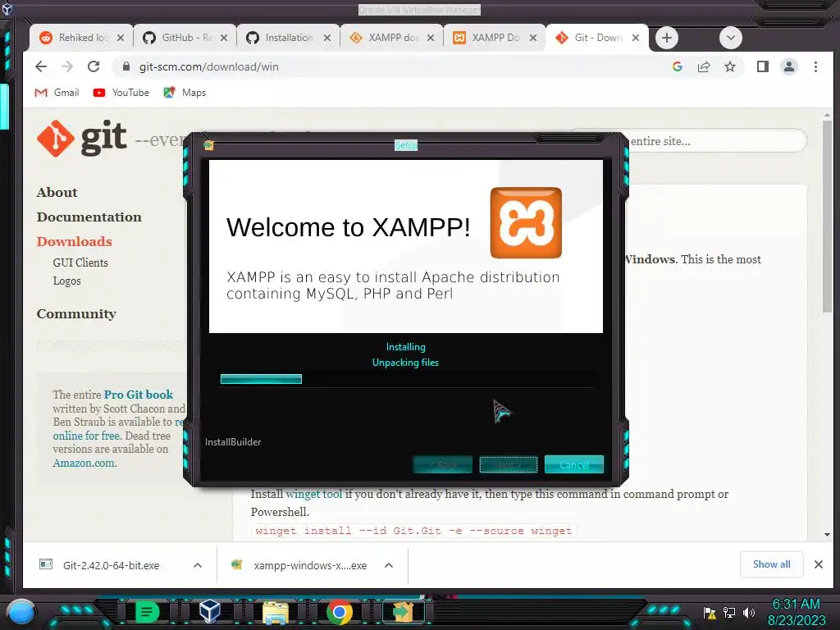Click the scrollbar down arrow

tap(827, 535)
